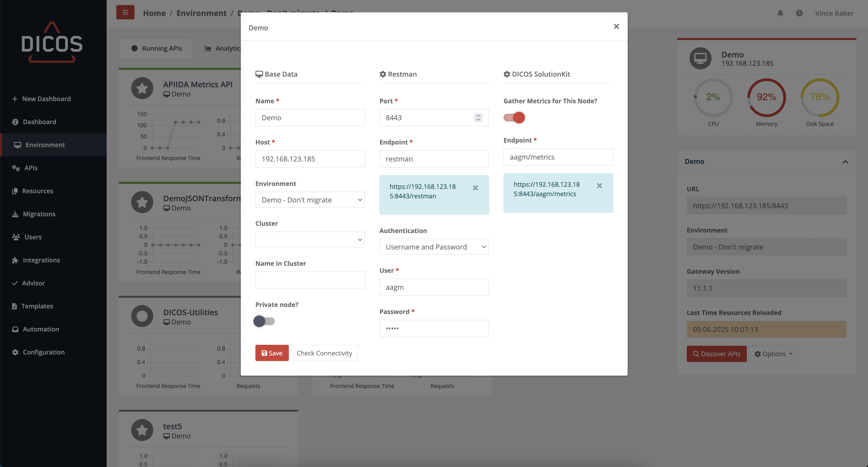Dismiss the restman URL info box

475,188
